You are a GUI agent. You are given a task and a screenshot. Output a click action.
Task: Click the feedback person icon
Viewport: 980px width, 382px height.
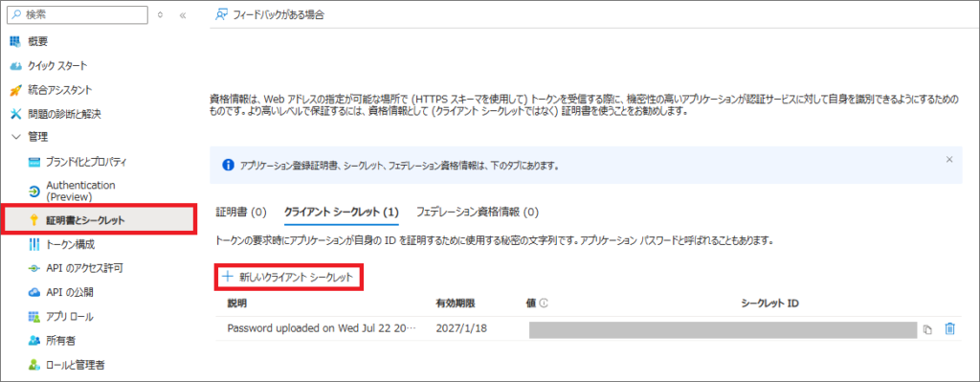(221, 15)
